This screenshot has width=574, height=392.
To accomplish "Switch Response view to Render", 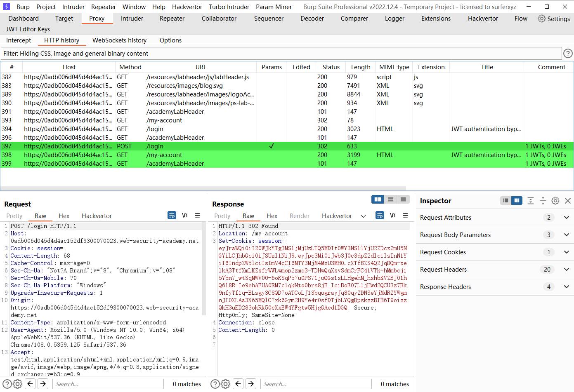I will [x=300, y=216].
